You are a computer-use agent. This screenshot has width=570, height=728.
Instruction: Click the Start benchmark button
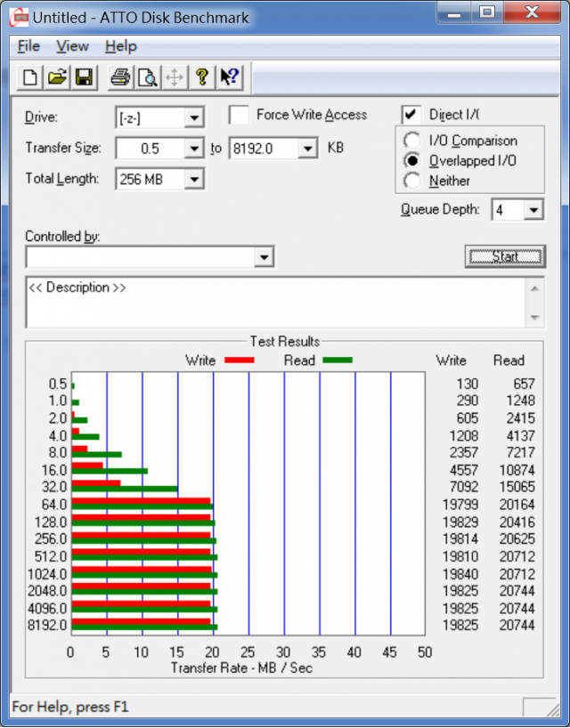[505, 256]
